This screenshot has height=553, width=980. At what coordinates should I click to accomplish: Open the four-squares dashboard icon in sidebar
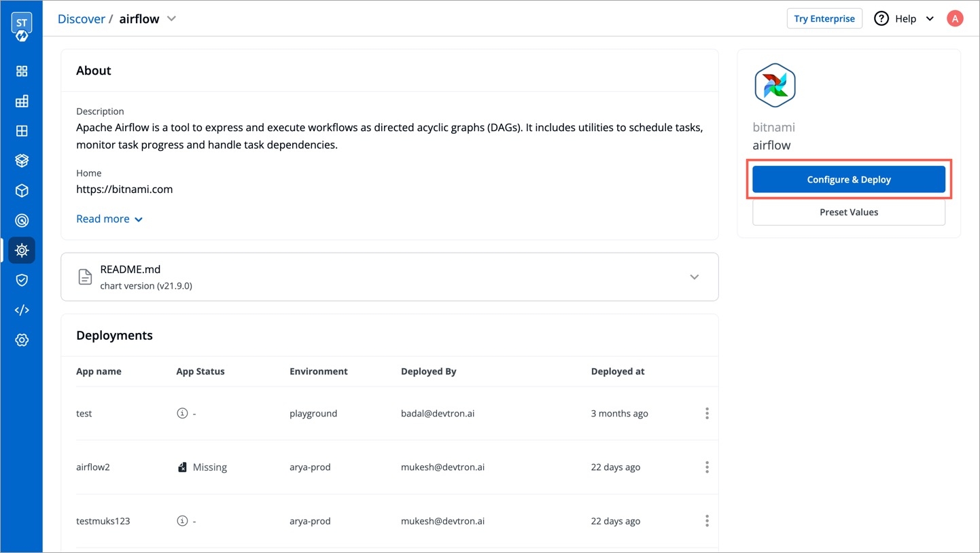[22, 71]
